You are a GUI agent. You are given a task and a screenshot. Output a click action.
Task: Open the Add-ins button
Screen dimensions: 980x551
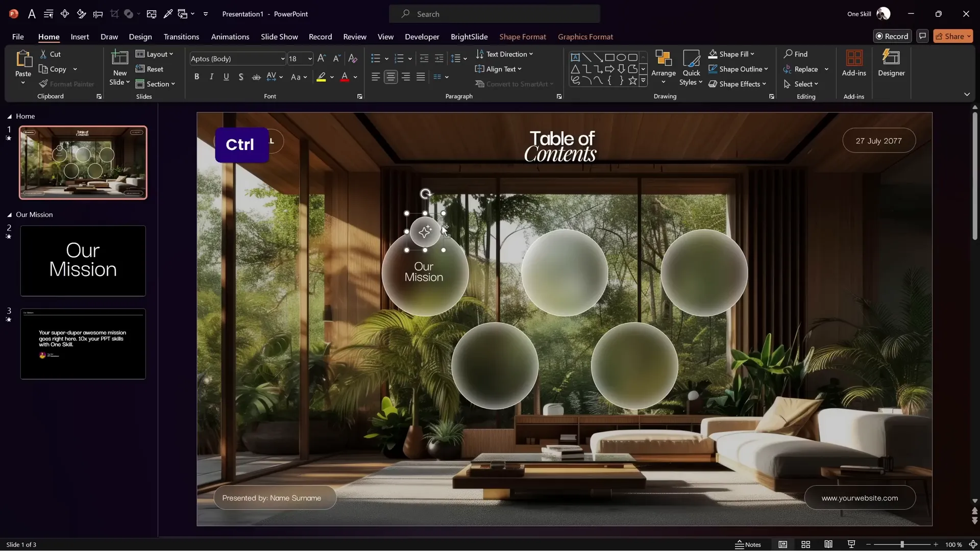854,63
